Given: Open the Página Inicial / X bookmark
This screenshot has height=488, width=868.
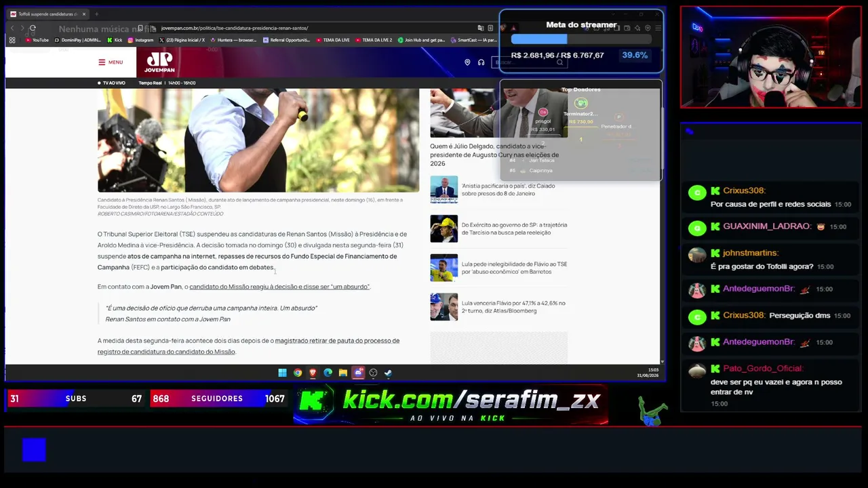Looking at the screenshot, I should pyautogui.click(x=182, y=40).
